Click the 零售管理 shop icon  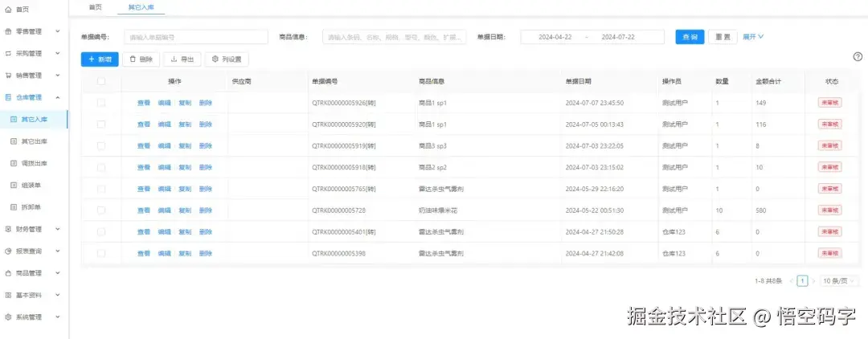pyautogui.click(x=8, y=31)
